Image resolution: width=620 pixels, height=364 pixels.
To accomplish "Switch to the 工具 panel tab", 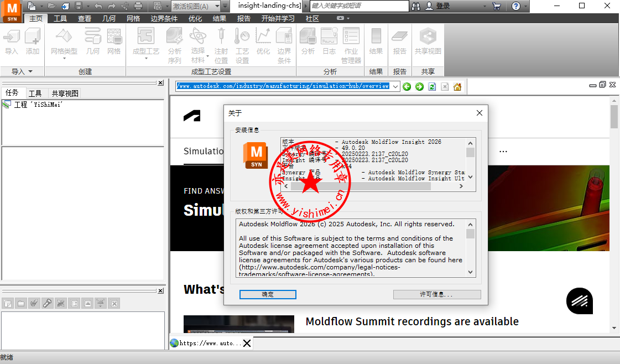I will coord(35,93).
